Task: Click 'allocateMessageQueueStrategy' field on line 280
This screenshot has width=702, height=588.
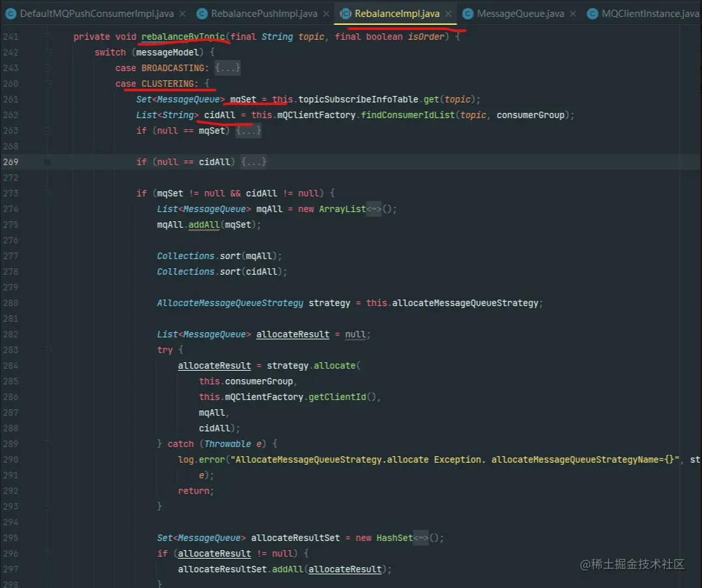Action: [x=465, y=303]
